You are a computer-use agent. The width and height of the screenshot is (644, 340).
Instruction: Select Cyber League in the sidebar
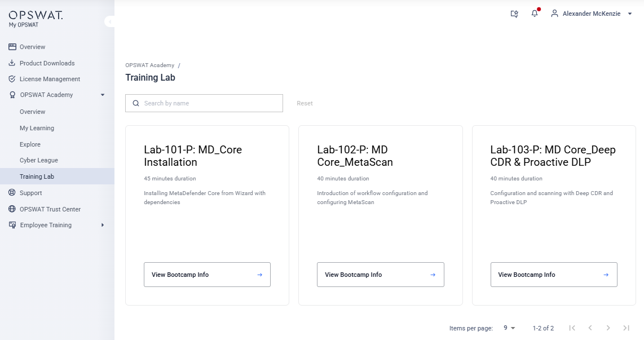coord(39,160)
